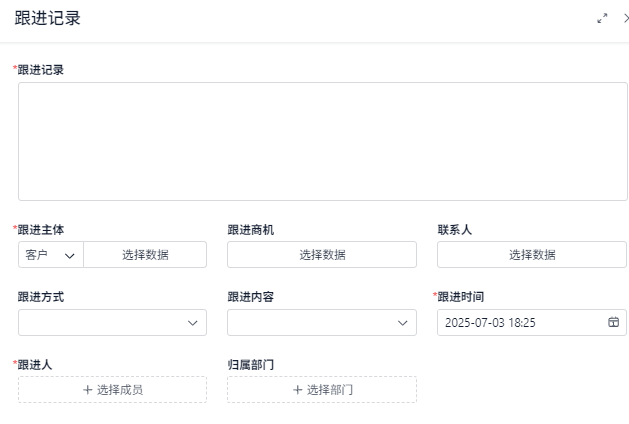Viewport: 629px width, 424px height.
Task: Click 选择成员 to add a follow-up person
Action: 120,390
